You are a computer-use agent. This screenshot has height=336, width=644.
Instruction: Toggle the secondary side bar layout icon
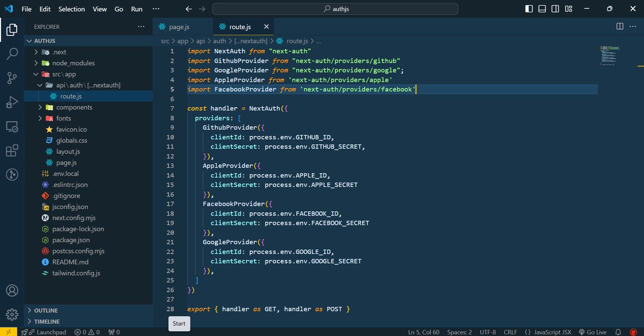(555, 9)
